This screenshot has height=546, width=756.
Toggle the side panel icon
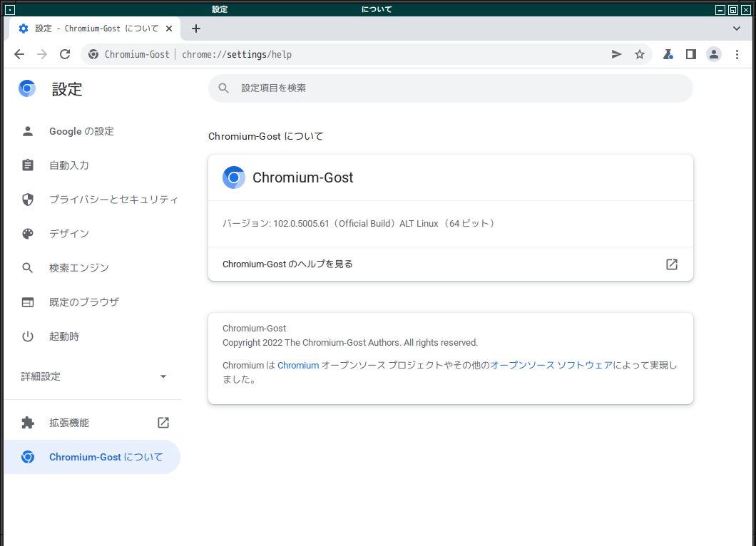691,54
